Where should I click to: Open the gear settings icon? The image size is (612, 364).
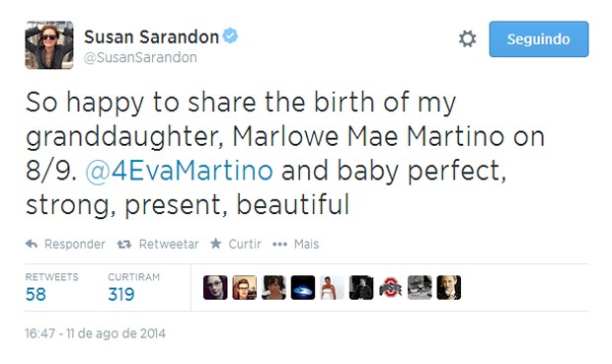click(467, 39)
